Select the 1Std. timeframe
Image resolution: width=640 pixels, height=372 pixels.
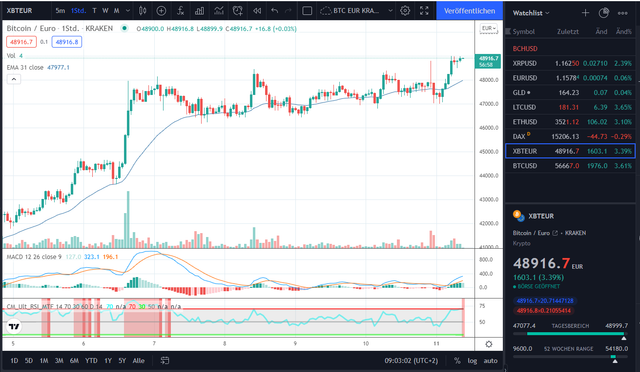(78, 11)
